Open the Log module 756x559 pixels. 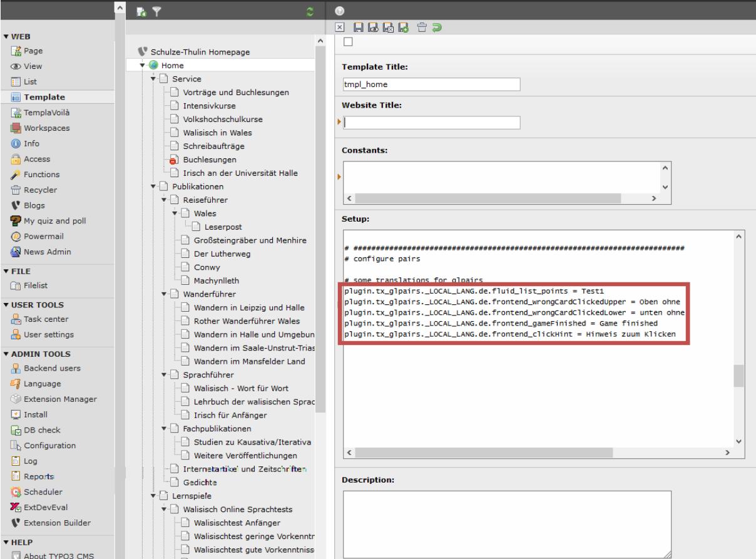[x=31, y=461]
